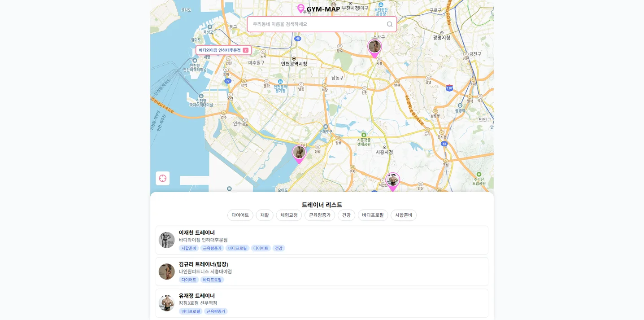Enable the 건강 filter chip
Viewport: 644px width, 320px height.
(x=346, y=215)
